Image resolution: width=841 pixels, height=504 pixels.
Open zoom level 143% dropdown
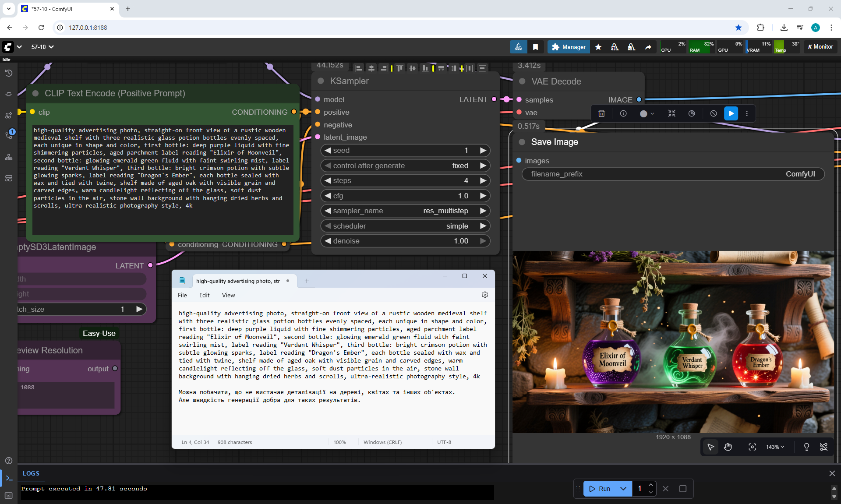tap(775, 447)
